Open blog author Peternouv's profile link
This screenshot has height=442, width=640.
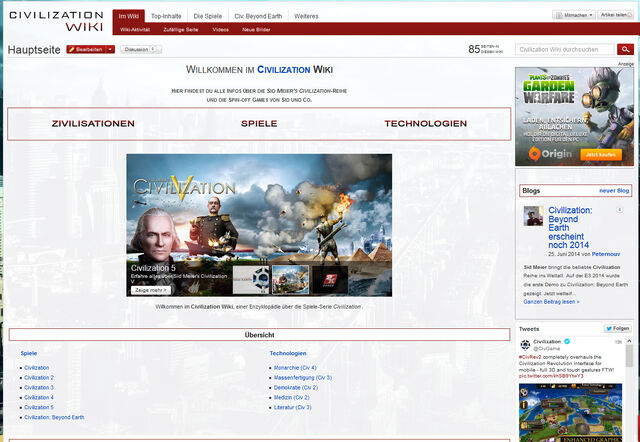click(x=606, y=254)
